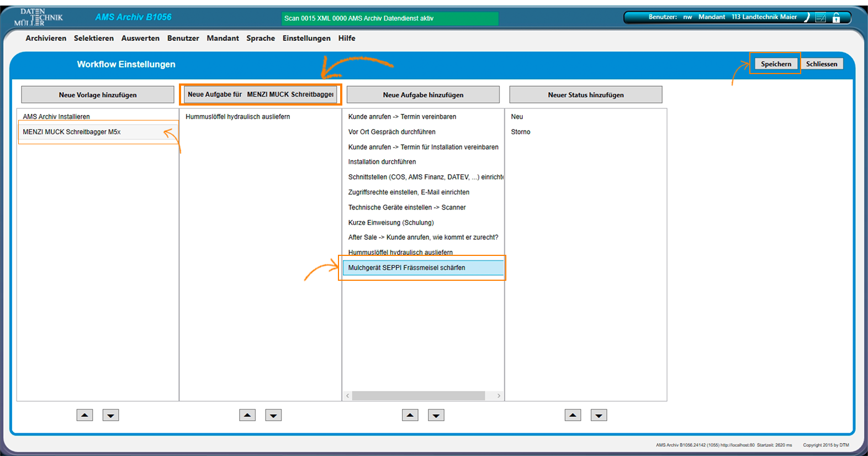This screenshot has height=456, width=868.
Task: Click the phone handset icon in header
Action: tap(807, 18)
